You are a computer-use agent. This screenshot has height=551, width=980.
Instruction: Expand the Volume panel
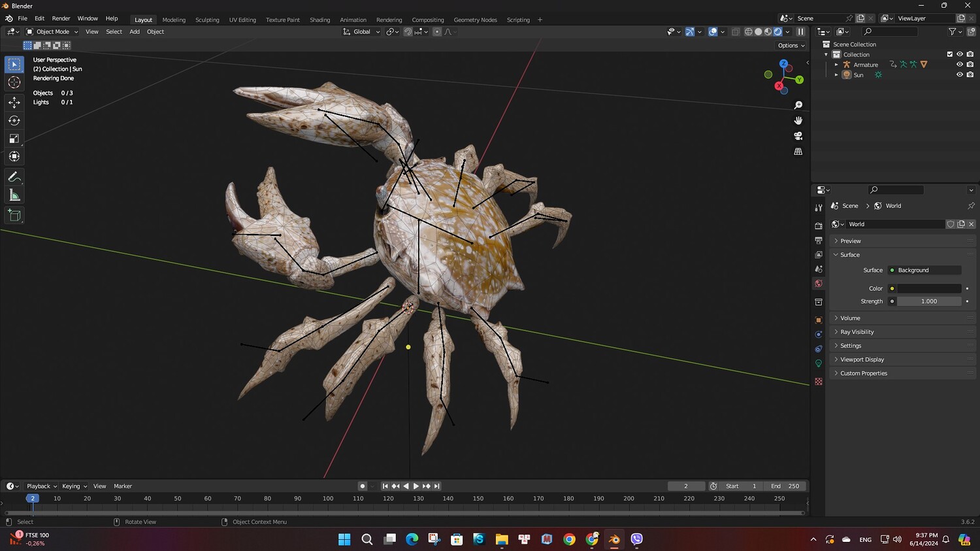[x=849, y=318]
